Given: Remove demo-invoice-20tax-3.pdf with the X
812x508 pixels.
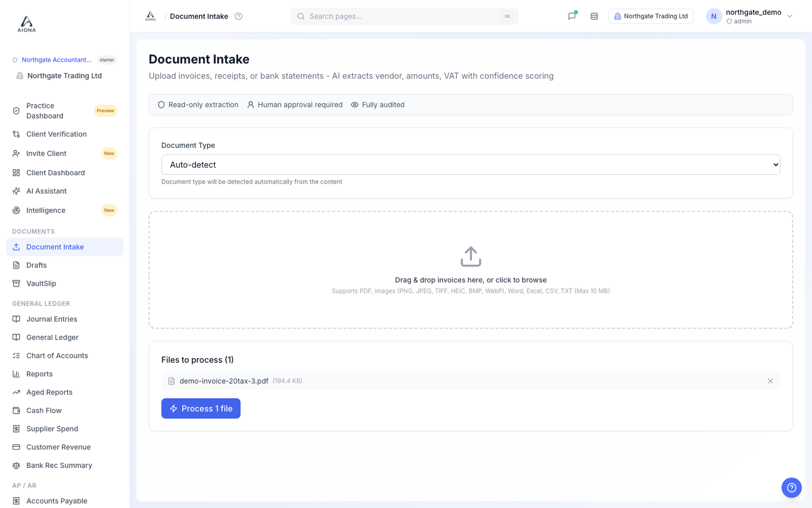Looking at the screenshot, I should click(770, 381).
